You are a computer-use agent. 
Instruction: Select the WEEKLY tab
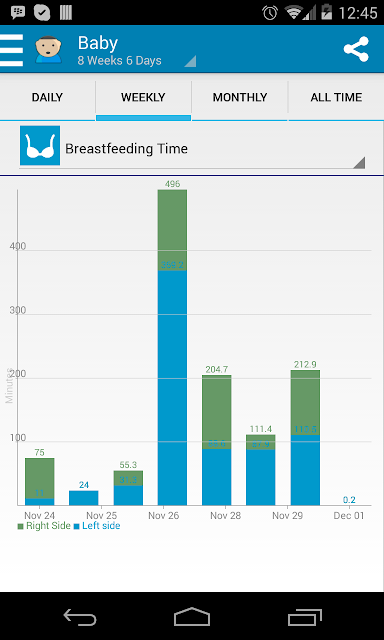tap(143, 98)
